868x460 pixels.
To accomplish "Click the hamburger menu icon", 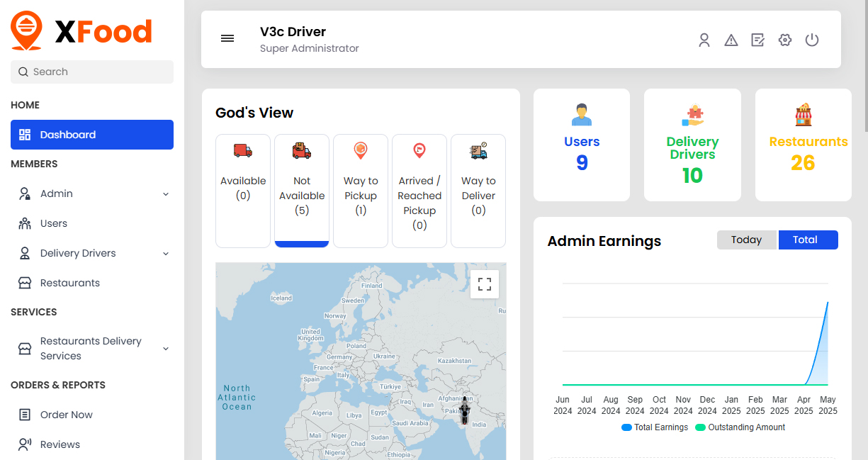I will (227, 39).
